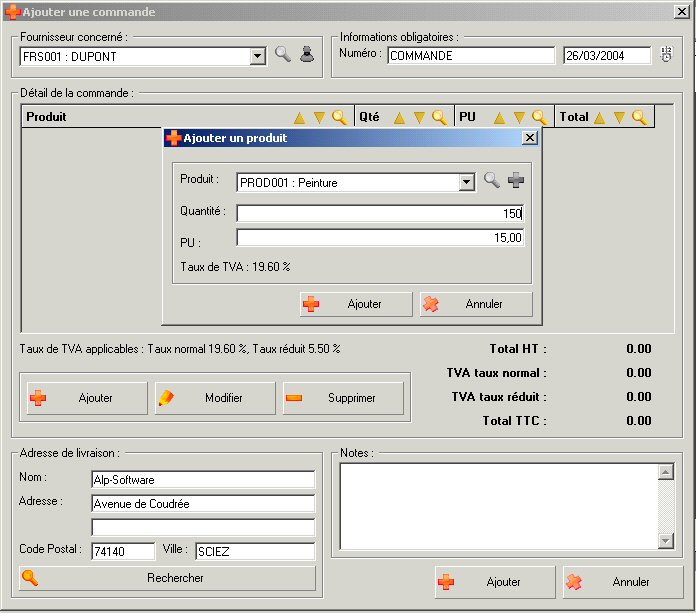The image size is (696, 613).
Task: Expand the Fournisseur concerné dropdown
Action: tap(257, 57)
